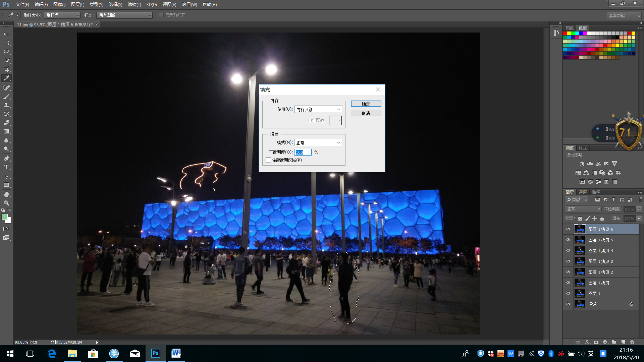The height and width of the screenshot is (362, 644).
Task: Select the Spot Healing Brush tool
Action: click(x=6, y=88)
